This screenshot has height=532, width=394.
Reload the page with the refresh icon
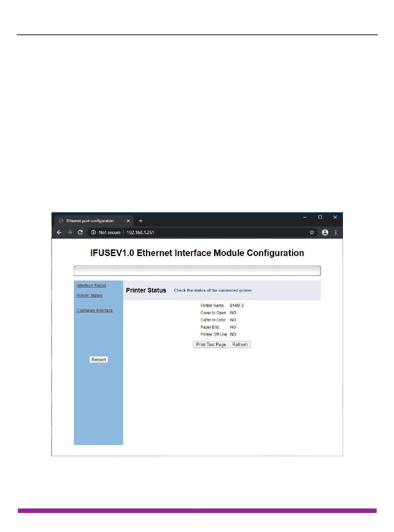click(x=80, y=232)
